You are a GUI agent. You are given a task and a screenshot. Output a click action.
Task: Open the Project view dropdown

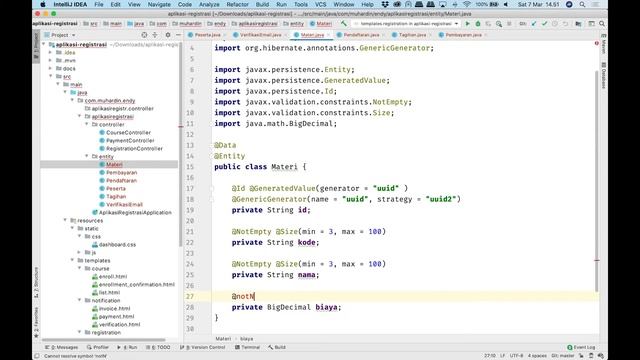[60, 35]
